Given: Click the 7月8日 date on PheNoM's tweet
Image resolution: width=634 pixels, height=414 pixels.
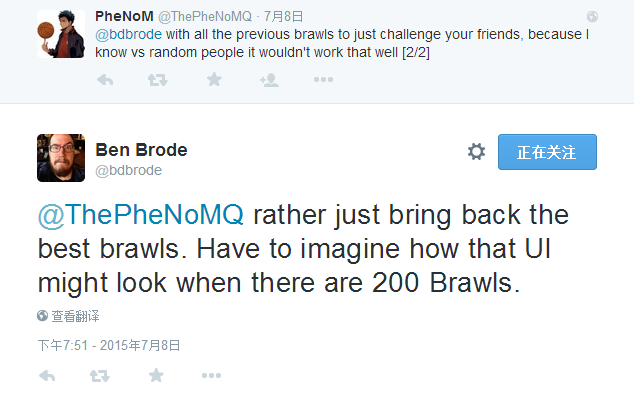Looking at the screenshot, I should pyautogui.click(x=283, y=17).
